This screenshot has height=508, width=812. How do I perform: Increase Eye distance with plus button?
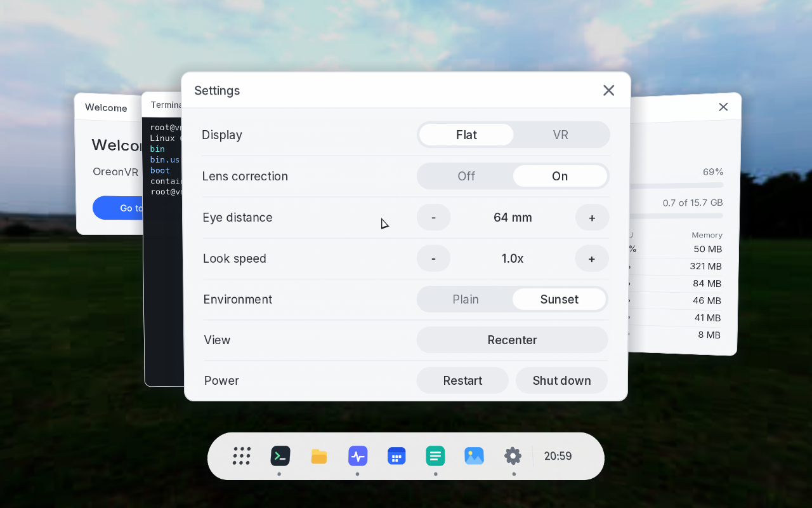pos(592,217)
